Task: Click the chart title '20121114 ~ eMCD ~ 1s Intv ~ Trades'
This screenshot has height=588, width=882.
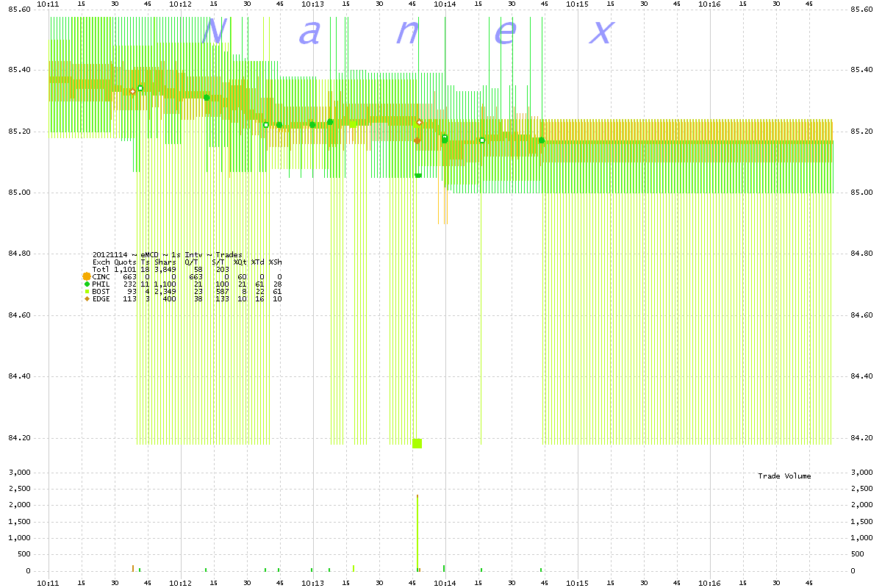Action: [x=168, y=255]
